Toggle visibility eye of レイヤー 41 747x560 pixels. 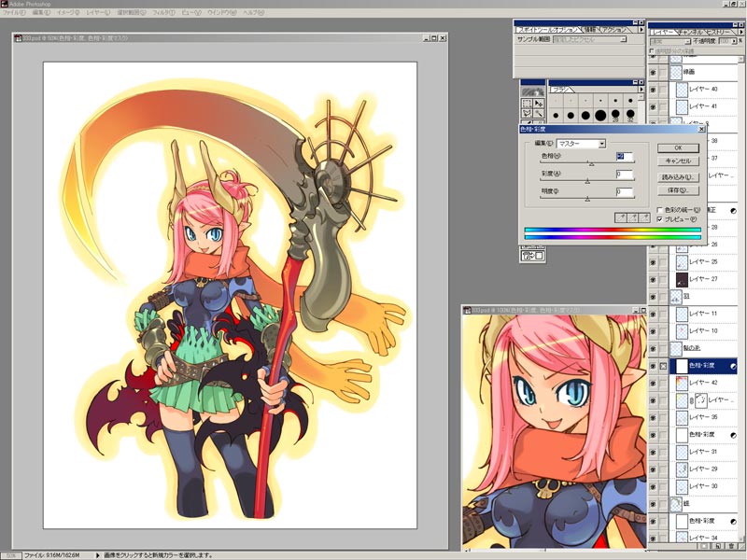click(x=653, y=106)
